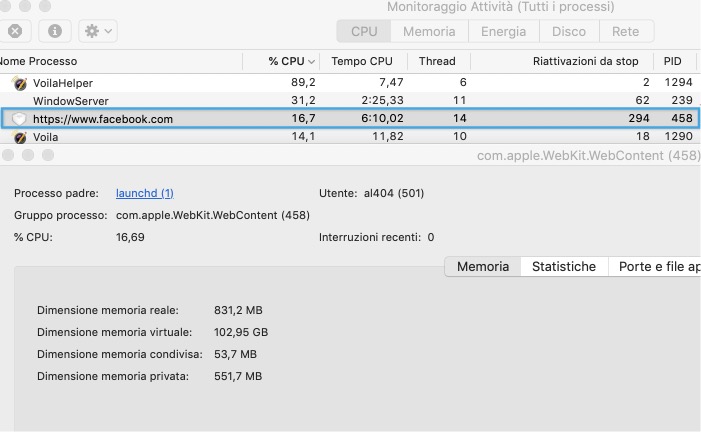Screen dimensions: 701x432
Task: Click PID 239 of WindowServer
Action: click(x=682, y=100)
